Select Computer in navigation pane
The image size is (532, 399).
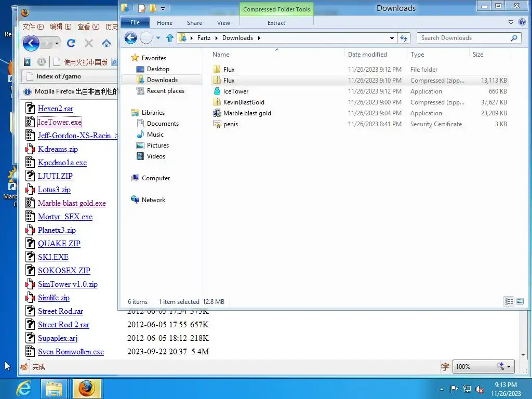[156, 178]
